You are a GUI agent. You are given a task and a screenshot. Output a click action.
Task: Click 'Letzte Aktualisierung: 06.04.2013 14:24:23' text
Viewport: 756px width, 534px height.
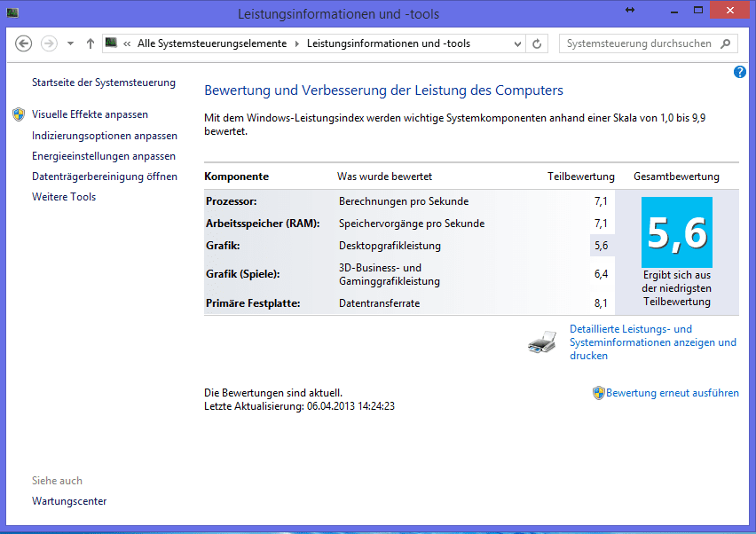click(x=299, y=406)
